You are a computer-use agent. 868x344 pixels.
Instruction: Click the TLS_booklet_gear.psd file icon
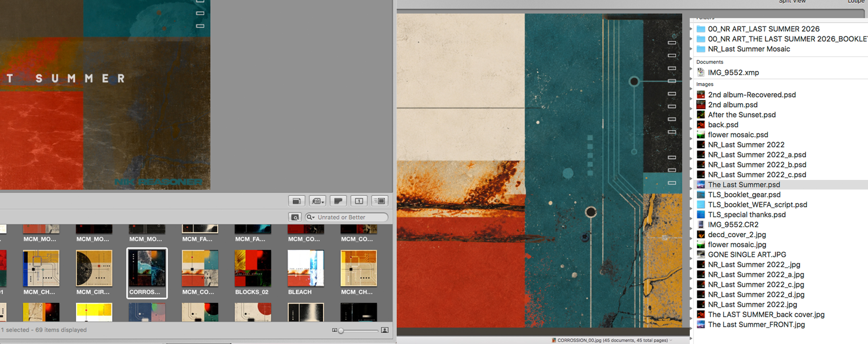coord(701,195)
